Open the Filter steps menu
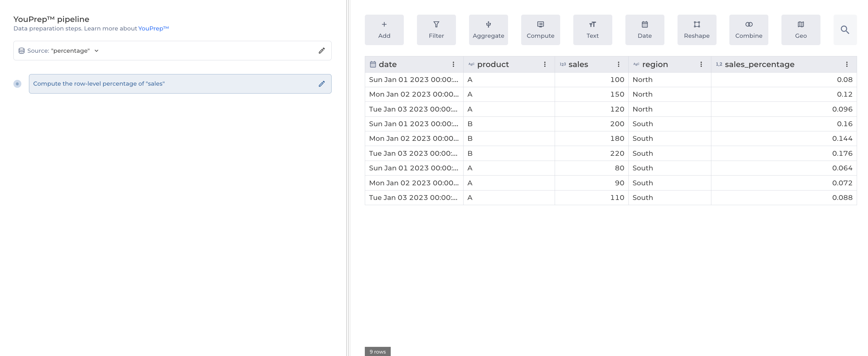The image size is (868, 356). coord(436,30)
